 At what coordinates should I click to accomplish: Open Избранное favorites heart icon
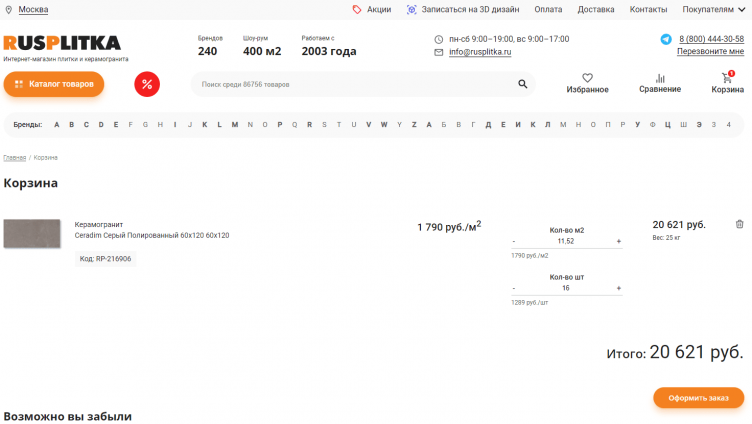click(x=587, y=78)
